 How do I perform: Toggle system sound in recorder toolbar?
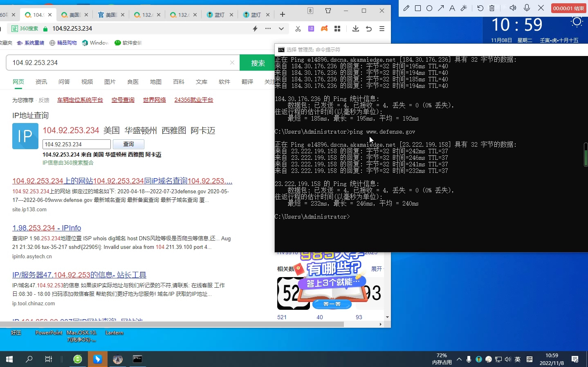click(513, 8)
